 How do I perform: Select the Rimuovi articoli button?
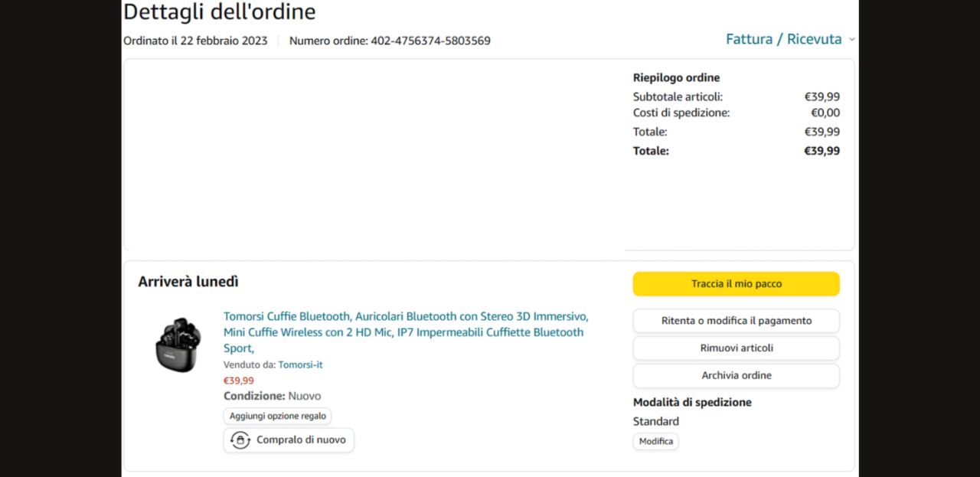tap(736, 348)
